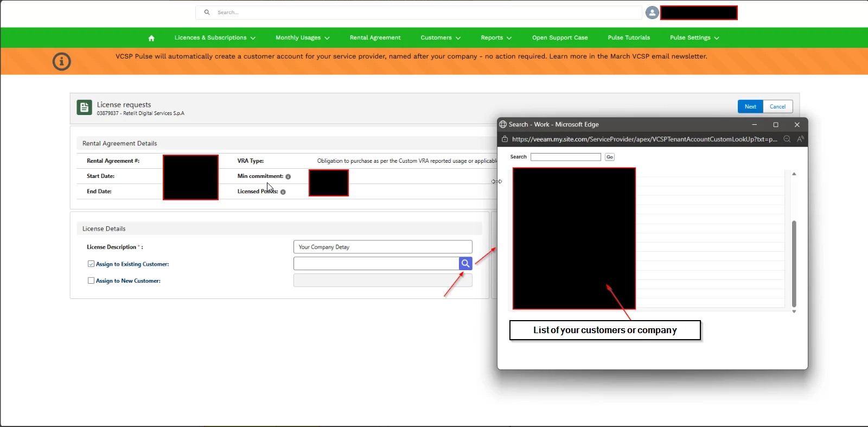Screen dimensions: 868x427
Task: Show Min commitment info tooltip icon
Action: click(x=288, y=176)
